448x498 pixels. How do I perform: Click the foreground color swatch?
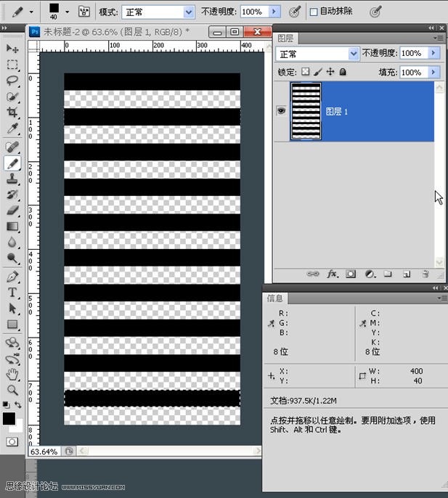9,419
